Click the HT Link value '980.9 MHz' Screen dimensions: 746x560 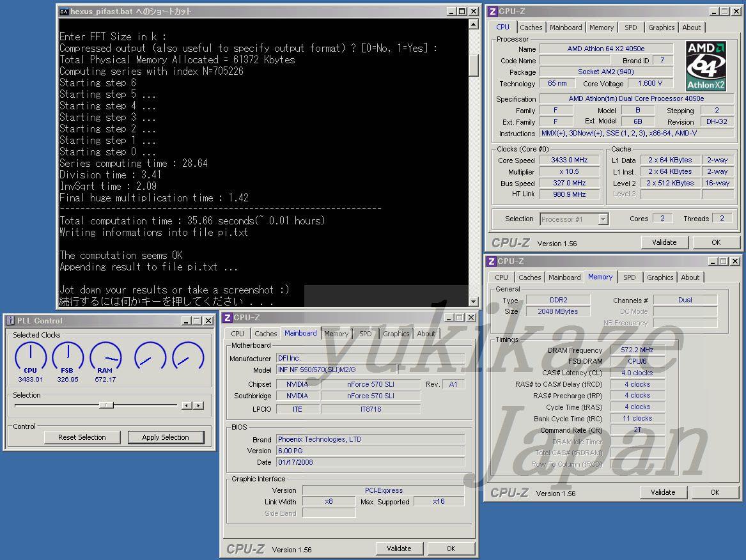pos(570,194)
